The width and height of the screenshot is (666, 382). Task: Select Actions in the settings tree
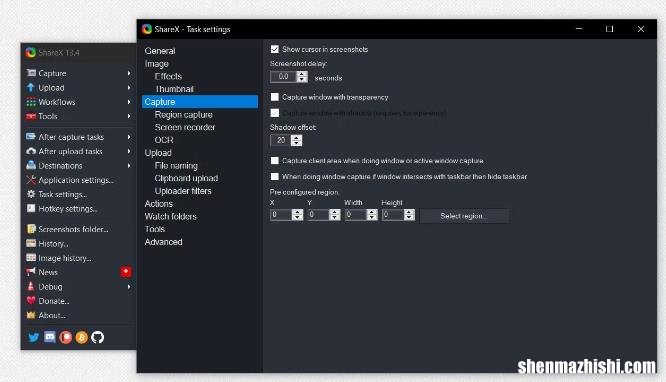(x=158, y=204)
